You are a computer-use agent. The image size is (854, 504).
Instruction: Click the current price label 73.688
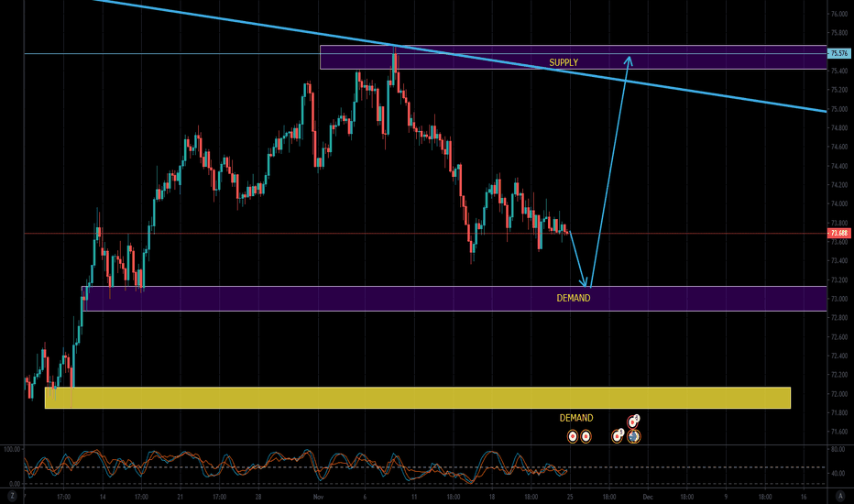[x=838, y=234]
